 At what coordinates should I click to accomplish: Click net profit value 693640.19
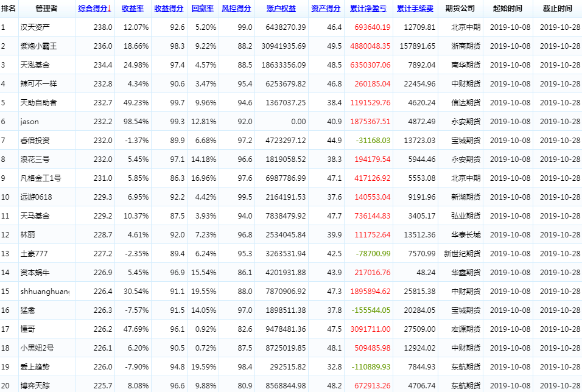coord(373,27)
